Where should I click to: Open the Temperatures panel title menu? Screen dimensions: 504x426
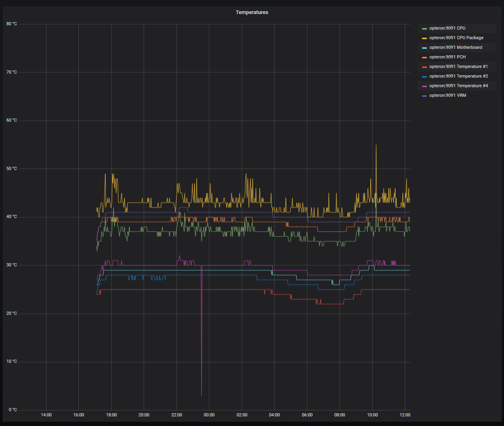click(252, 12)
